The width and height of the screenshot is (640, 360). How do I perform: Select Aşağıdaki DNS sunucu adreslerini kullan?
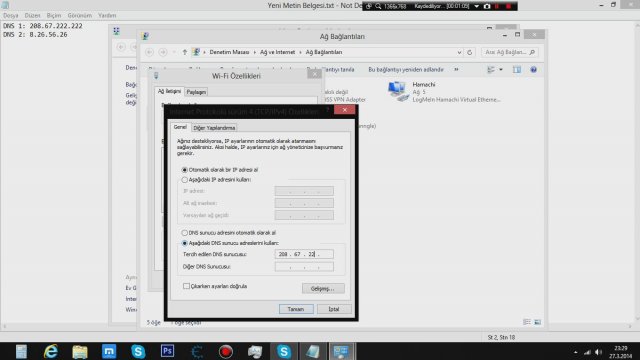tap(184, 243)
